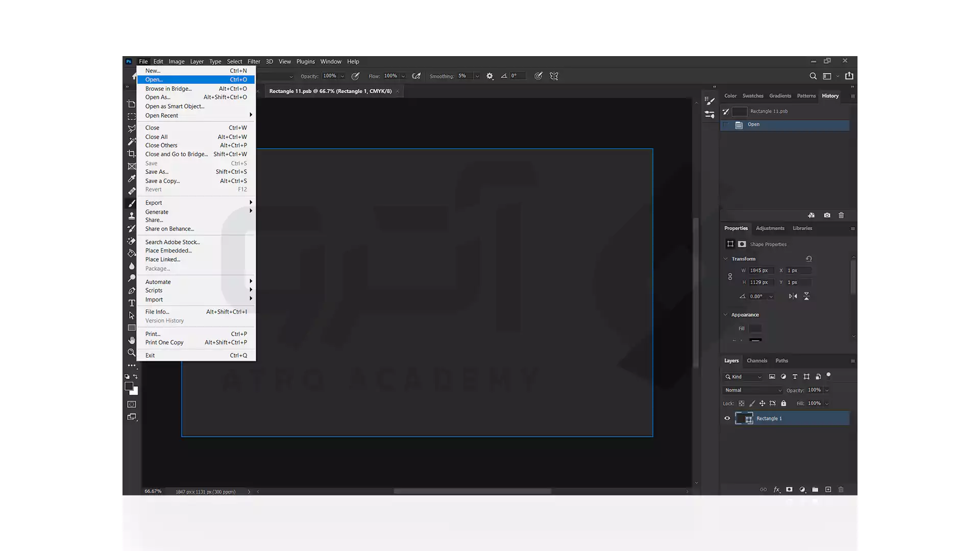Image resolution: width=980 pixels, height=551 pixels.
Task: Open layer style fx menu
Action: click(776, 490)
